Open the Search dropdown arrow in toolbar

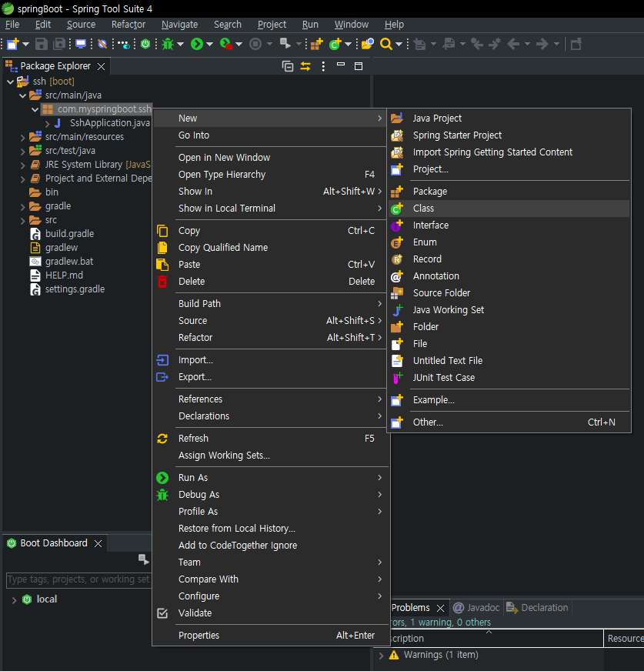(399, 44)
